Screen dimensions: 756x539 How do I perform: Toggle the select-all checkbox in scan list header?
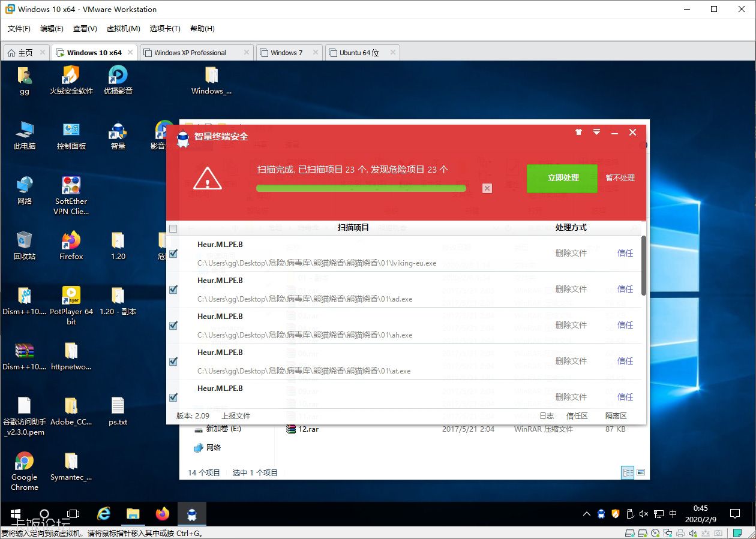pos(173,228)
